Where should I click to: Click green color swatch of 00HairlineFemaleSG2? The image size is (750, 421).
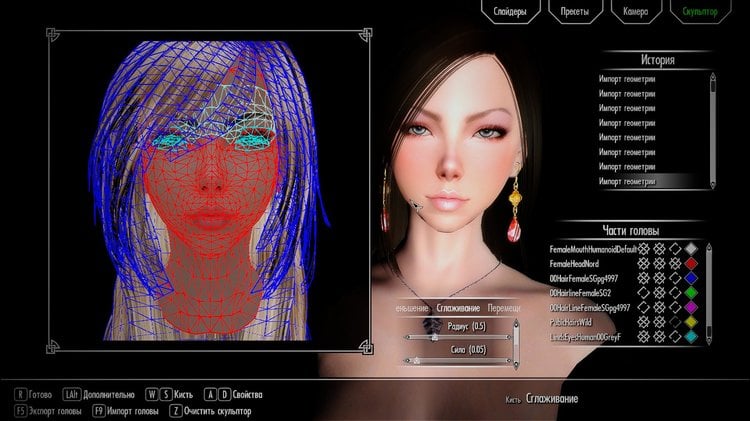coord(691,292)
